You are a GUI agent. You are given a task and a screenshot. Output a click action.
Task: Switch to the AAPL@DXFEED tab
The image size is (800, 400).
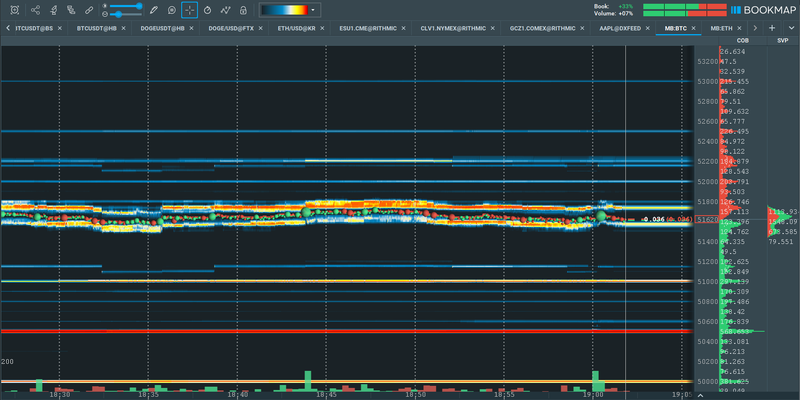pos(618,29)
